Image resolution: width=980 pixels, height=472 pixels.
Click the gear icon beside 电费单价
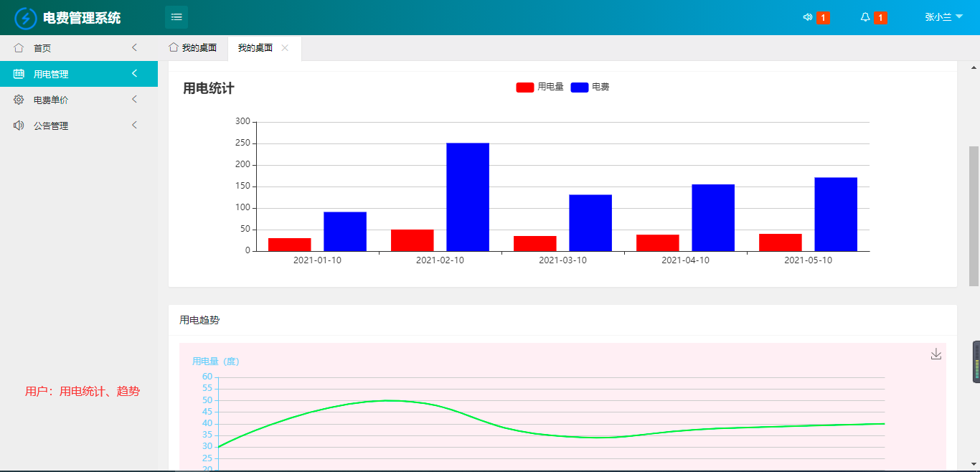coord(19,100)
